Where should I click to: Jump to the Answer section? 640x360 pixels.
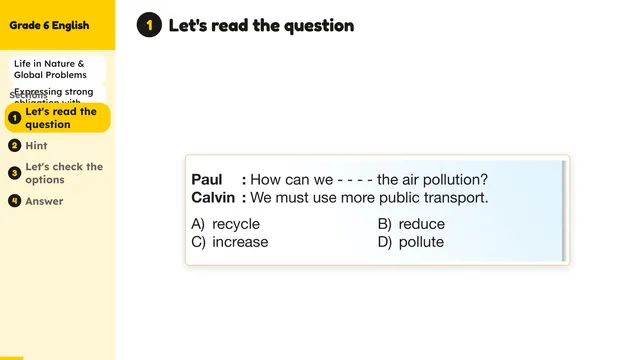(x=44, y=201)
